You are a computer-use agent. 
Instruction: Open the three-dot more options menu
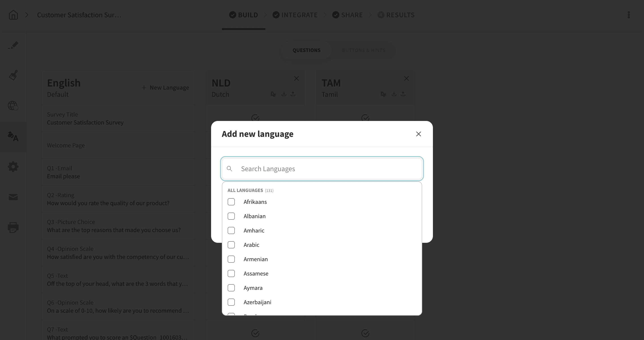(629, 15)
